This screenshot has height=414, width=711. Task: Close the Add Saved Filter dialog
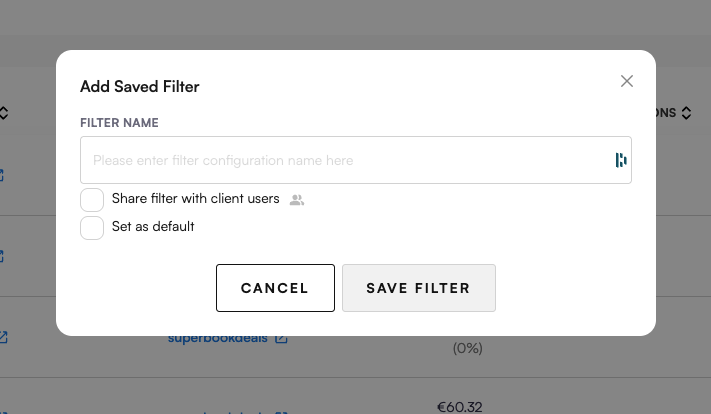tap(627, 81)
